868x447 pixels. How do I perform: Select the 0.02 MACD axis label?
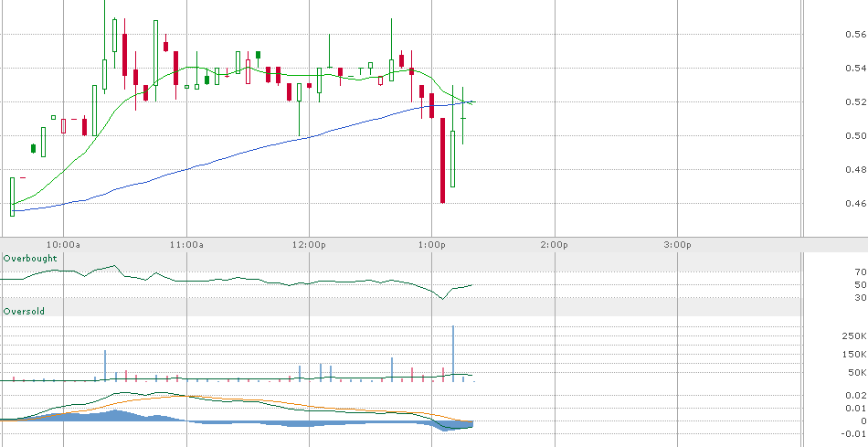[856, 396]
